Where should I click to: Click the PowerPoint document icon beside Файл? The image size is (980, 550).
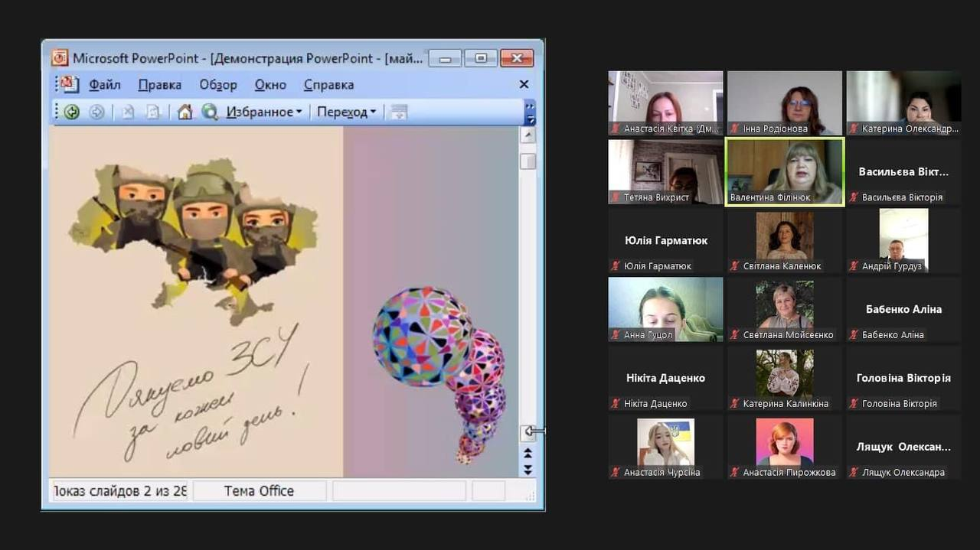(70, 84)
